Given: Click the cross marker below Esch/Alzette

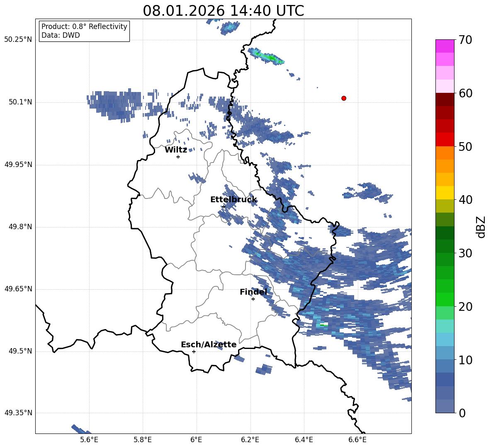Looking at the screenshot, I should [x=194, y=351].
